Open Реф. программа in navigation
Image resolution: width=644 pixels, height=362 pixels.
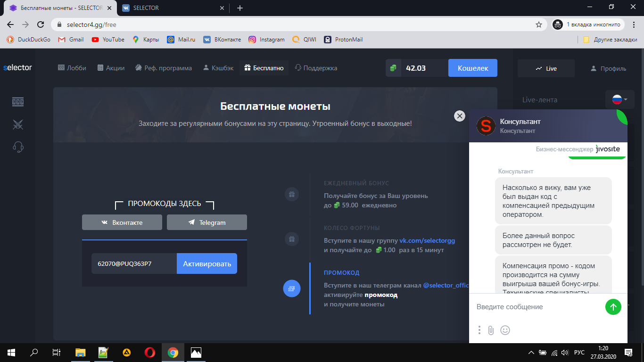pos(163,68)
